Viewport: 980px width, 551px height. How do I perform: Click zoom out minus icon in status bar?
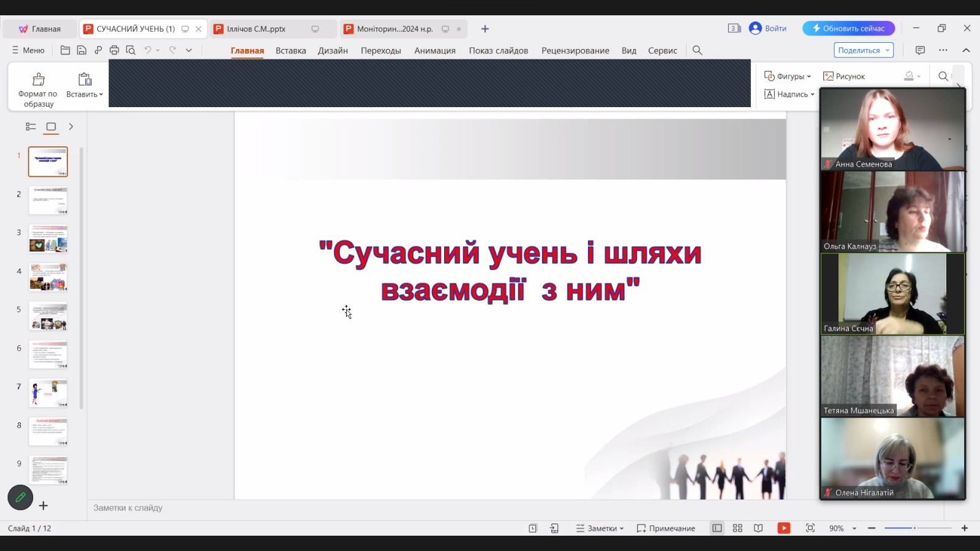tap(872, 528)
